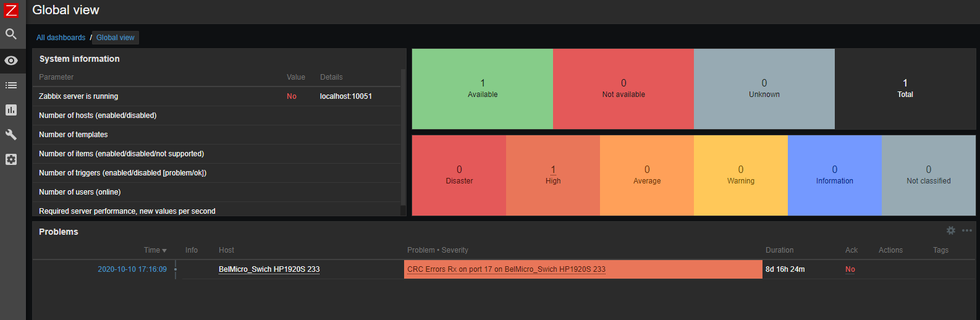Select the gray Unknown hosts tile
The width and height of the screenshot is (980, 320).
coord(764,89)
